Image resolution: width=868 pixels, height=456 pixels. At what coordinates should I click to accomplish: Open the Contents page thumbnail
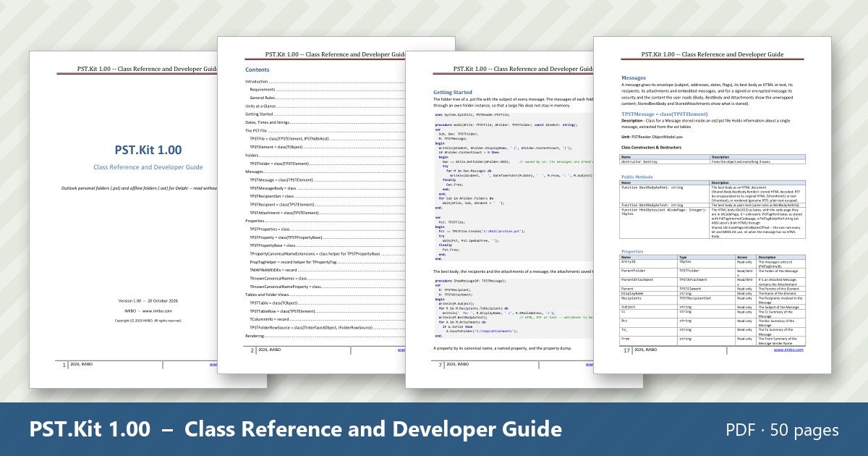click(311, 205)
